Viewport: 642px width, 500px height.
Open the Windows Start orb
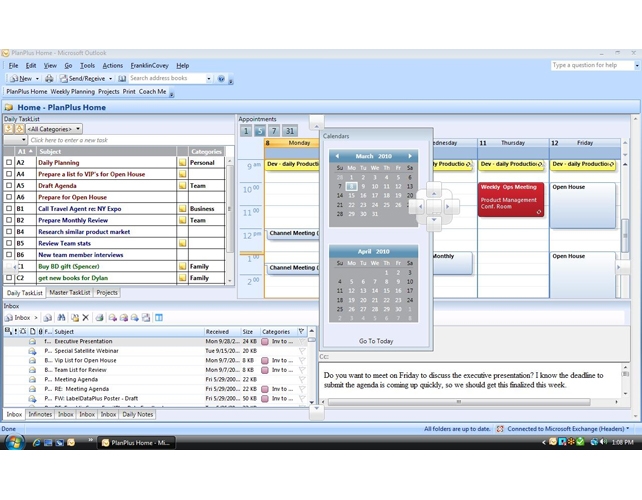pos(14,442)
